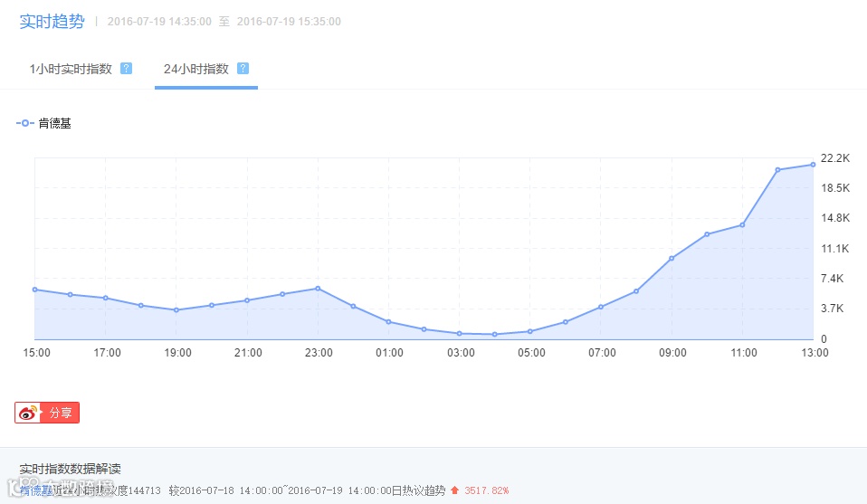Click the 21:00 x-axis label
This screenshot has height=504, width=867.
pos(248,353)
